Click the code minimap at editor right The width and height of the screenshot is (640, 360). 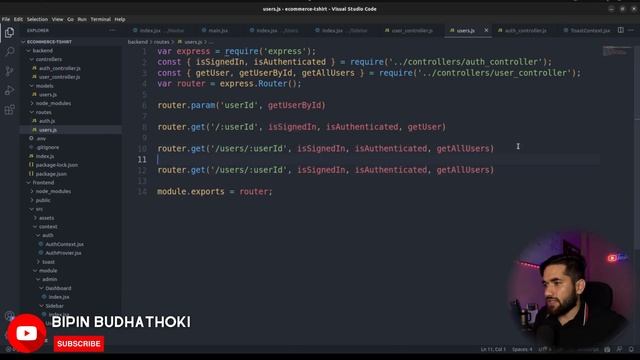(x=617, y=51)
